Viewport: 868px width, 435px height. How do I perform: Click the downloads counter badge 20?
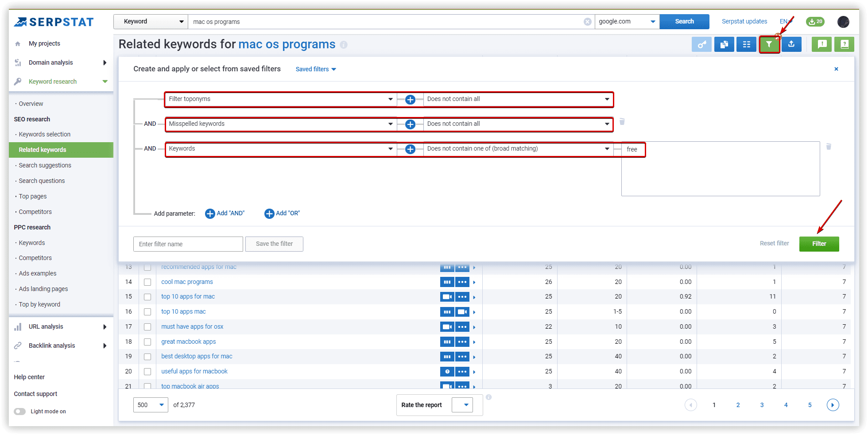pos(815,21)
